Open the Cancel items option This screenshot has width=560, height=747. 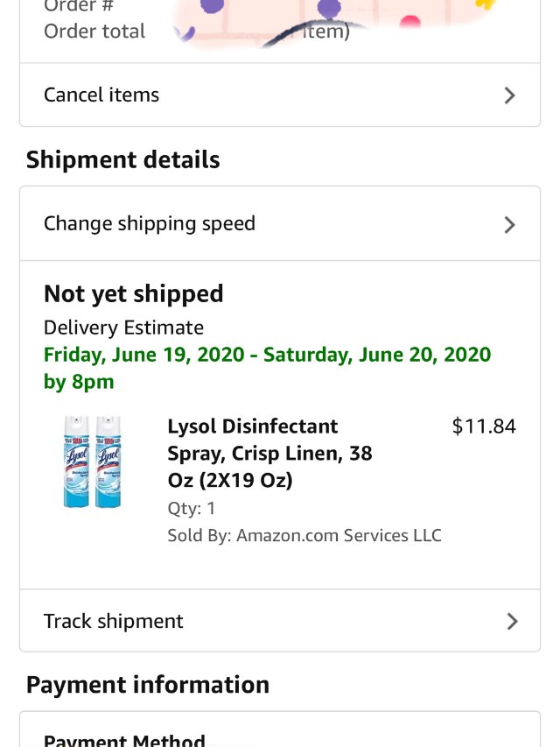point(101,95)
